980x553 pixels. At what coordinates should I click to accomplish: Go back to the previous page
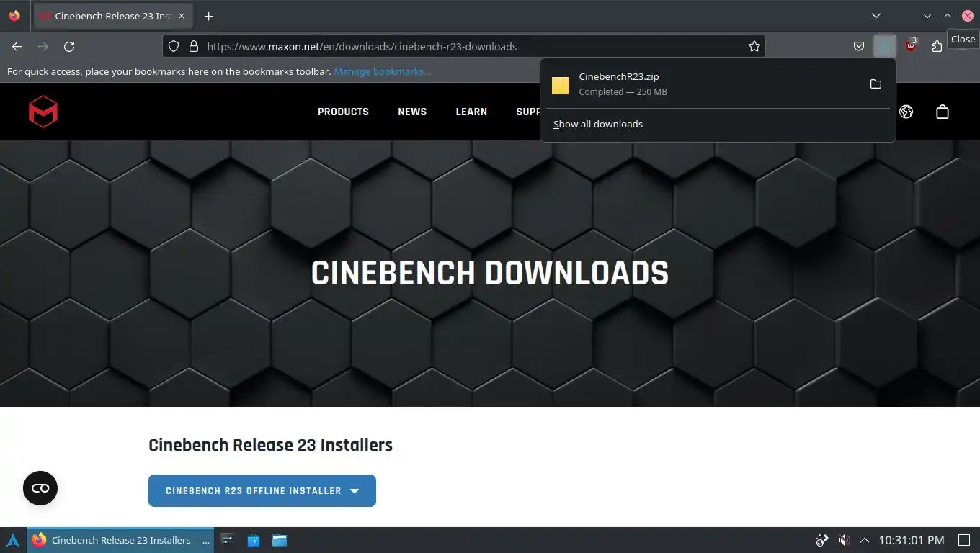[17, 46]
